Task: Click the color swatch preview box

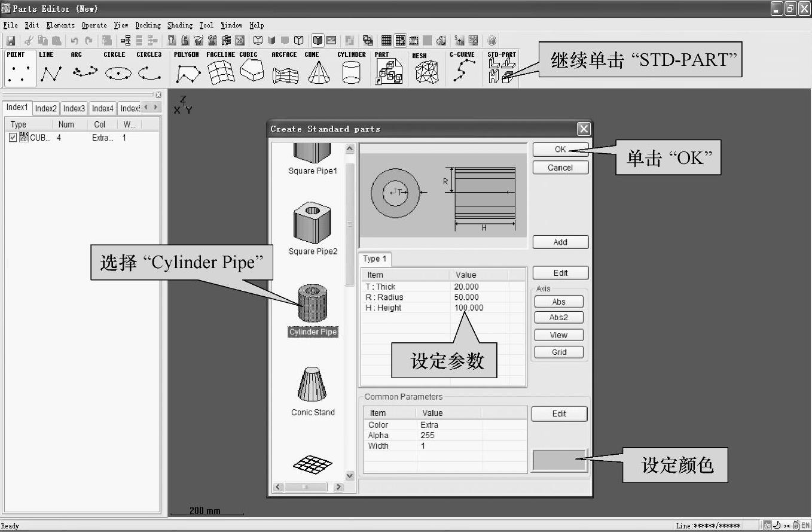Action: point(560,460)
